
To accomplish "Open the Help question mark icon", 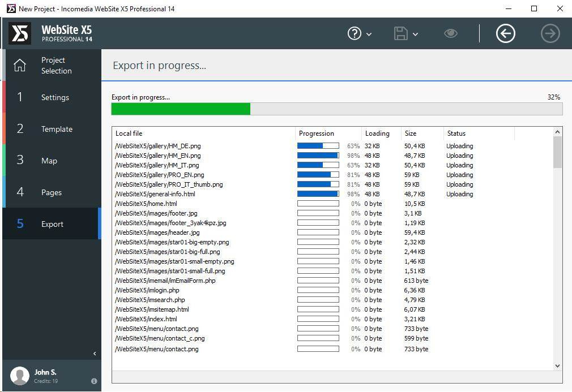I will [x=354, y=33].
